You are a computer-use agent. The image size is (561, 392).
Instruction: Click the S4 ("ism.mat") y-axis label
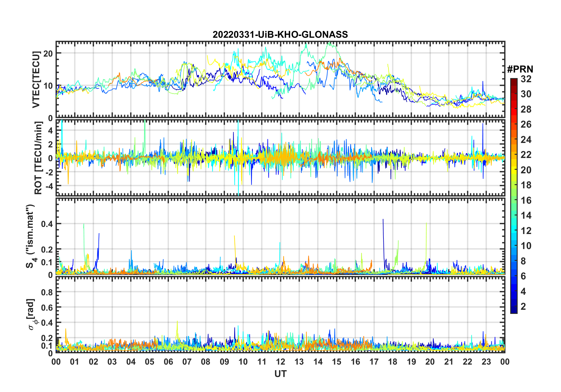tap(31, 236)
